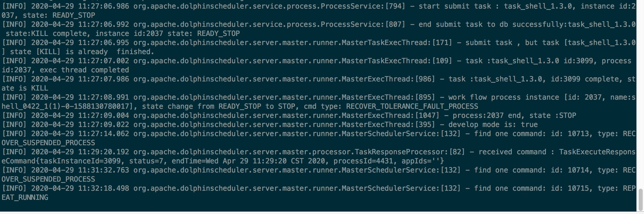Click the text 'find one command: id: 10714'
Screen dimensions: 644x214
coord(531,170)
